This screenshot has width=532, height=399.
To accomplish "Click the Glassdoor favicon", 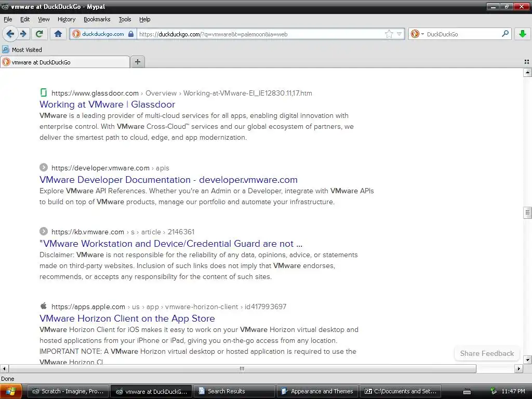I will coord(44,92).
